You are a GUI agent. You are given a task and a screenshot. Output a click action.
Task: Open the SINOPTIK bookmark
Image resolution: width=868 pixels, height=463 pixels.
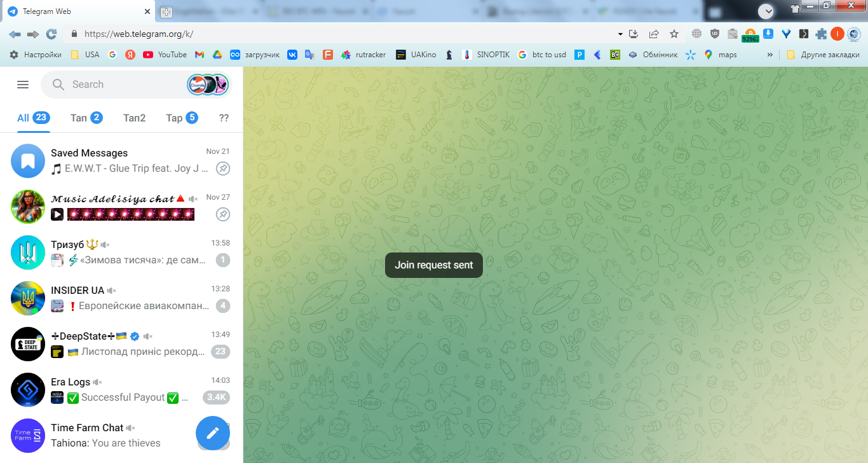tap(487, 55)
